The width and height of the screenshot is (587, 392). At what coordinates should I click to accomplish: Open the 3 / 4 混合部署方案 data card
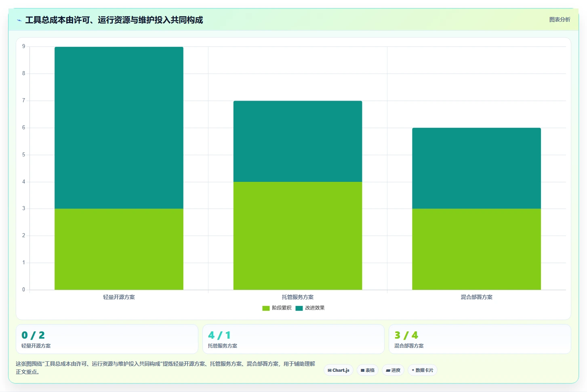point(480,339)
